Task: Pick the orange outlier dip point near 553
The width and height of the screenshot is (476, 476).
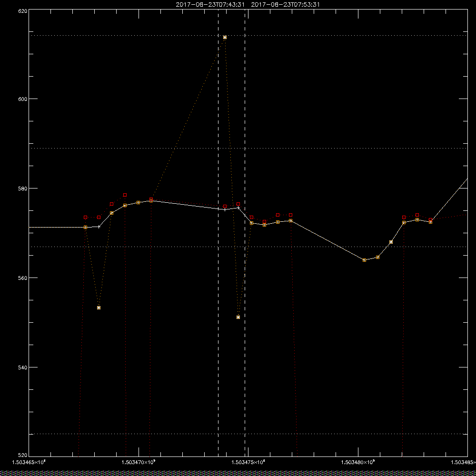Action: [99, 308]
